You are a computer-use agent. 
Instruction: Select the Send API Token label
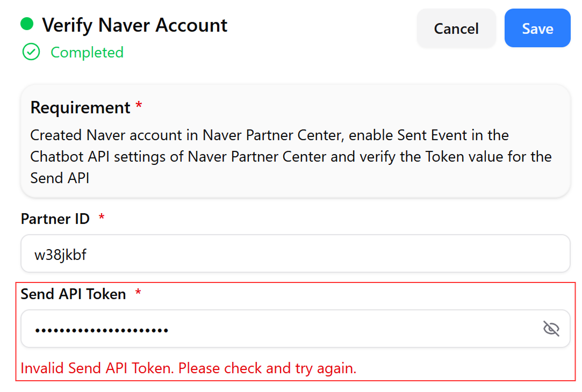pyautogui.click(x=74, y=294)
